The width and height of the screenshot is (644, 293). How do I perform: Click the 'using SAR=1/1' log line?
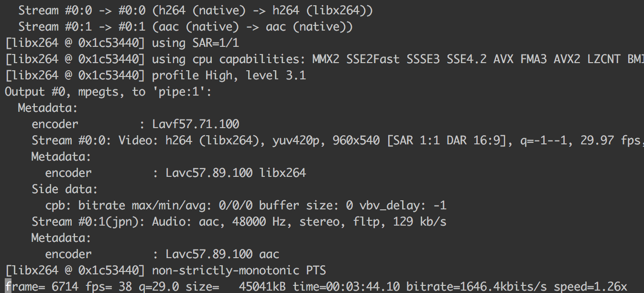click(196, 43)
